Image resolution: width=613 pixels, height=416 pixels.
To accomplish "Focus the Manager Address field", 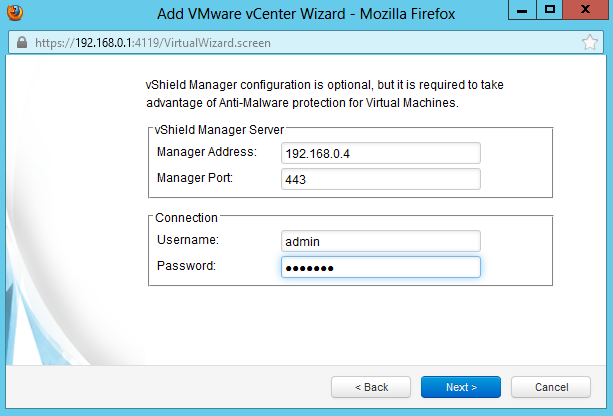I will (x=381, y=153).
